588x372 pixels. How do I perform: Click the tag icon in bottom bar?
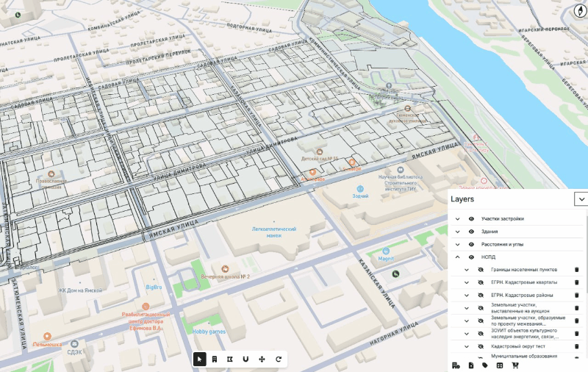tap(485, 365)
